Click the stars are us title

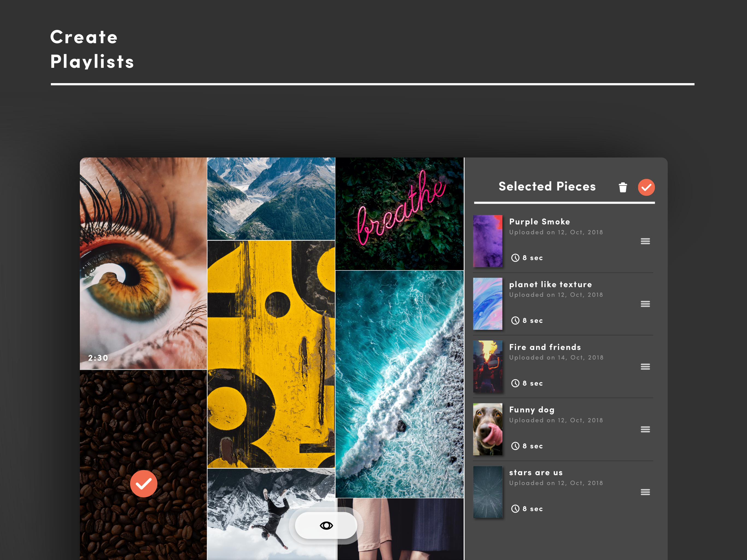coord(536,473)
